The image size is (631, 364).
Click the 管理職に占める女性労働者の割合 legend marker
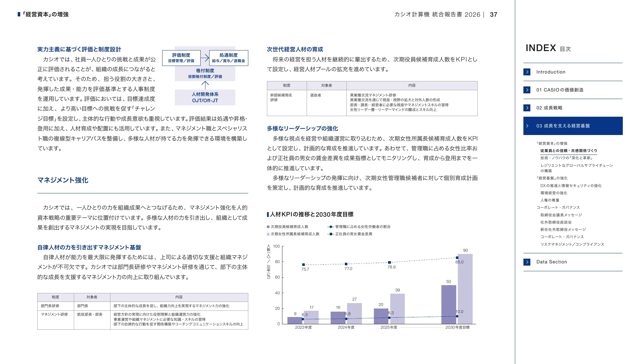click(330, 227)
